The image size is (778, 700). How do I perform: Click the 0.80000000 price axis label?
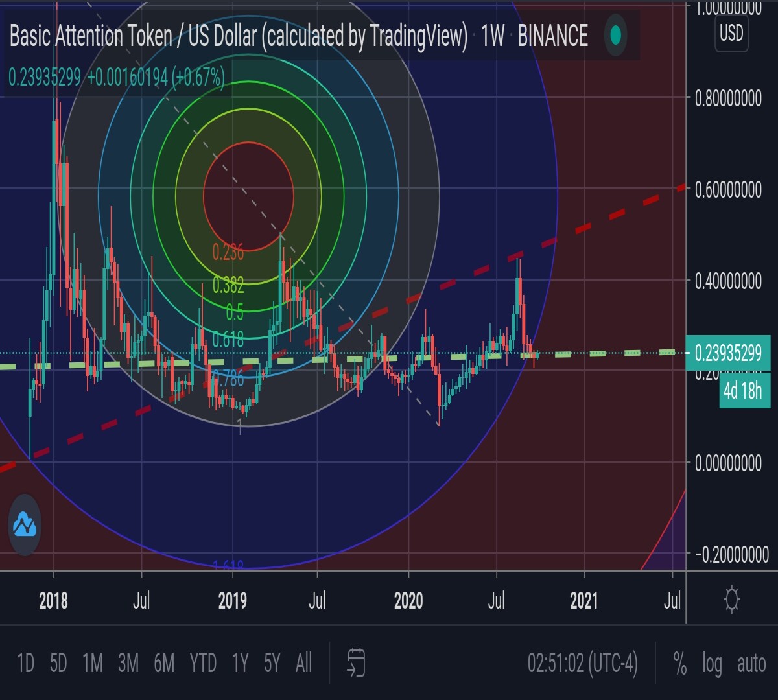pyautogui.click(x=728, y=99)
